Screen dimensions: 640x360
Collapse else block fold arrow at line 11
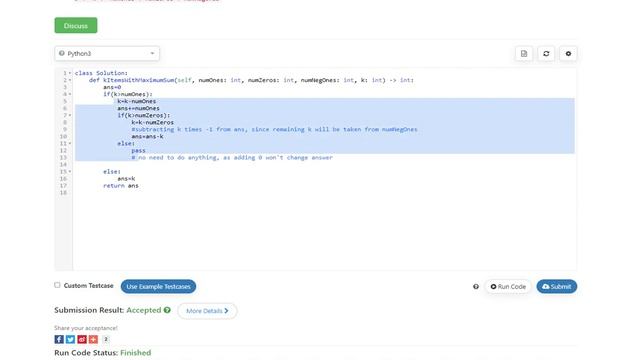70,143
